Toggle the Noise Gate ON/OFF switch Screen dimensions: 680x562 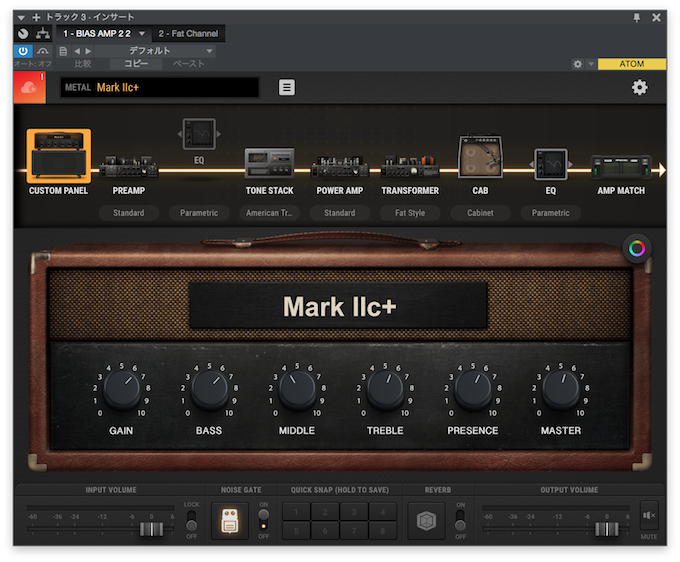263,520
